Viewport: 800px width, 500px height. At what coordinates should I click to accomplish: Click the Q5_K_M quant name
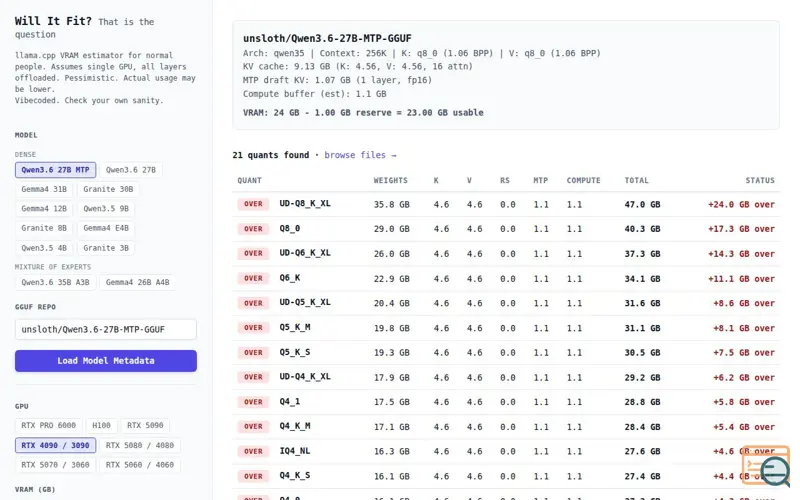point(294,328)
